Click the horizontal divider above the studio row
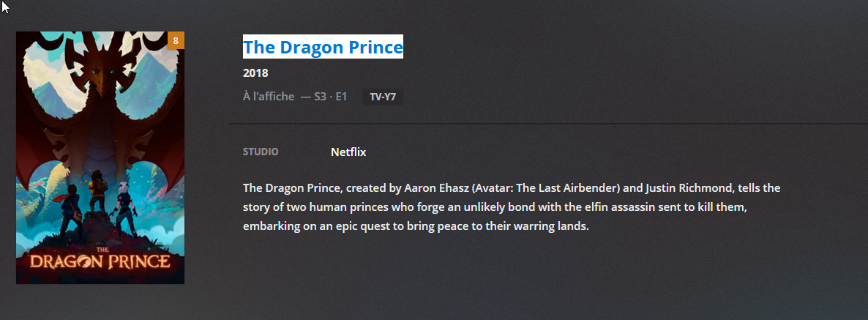Viewport: 868px width, 320px height. 547,124
